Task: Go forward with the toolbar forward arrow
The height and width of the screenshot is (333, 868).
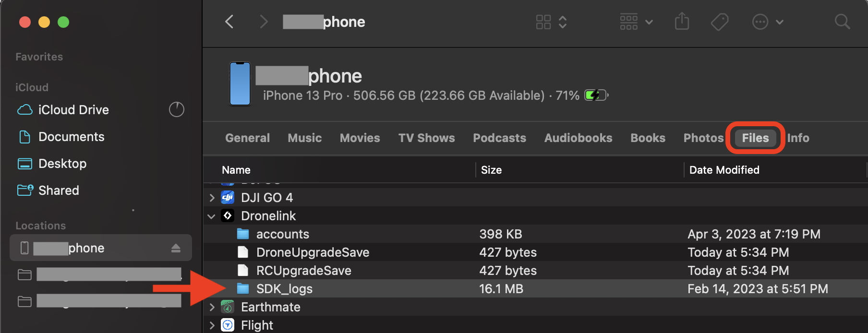Action: coord(264,22)
